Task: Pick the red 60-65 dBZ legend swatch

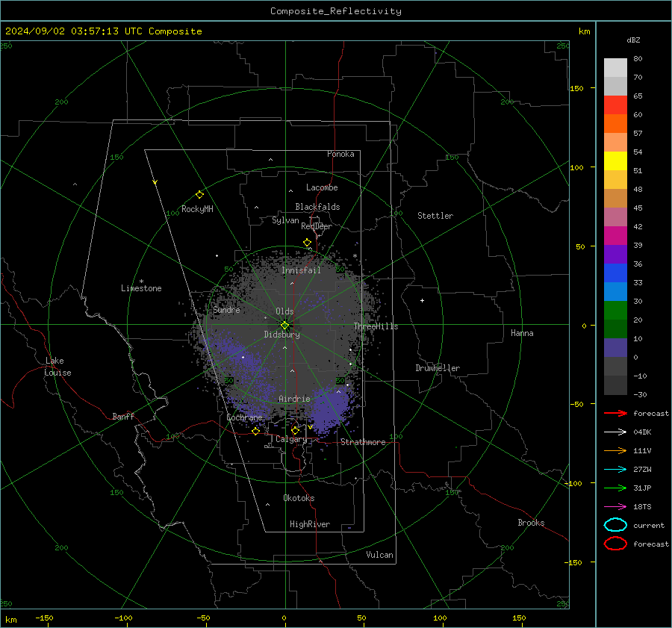Action: point(615,105)
